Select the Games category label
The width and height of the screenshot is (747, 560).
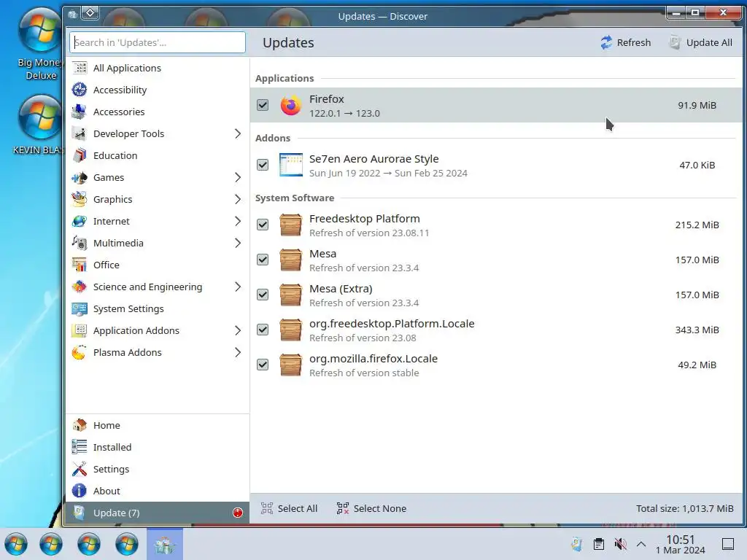(x=109, y=178)
